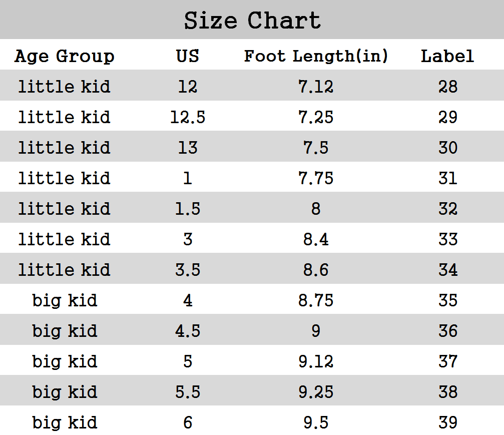Click the US size 5.5 cell
Image resolution: width=504 pixels, height=435 pixels.
[188, 392]
